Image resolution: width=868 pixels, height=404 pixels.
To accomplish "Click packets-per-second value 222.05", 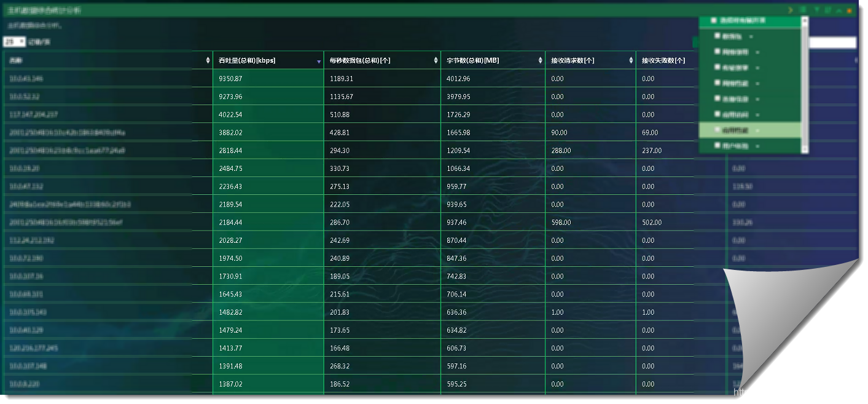I will pyautogui.click(x=340, y=204).
